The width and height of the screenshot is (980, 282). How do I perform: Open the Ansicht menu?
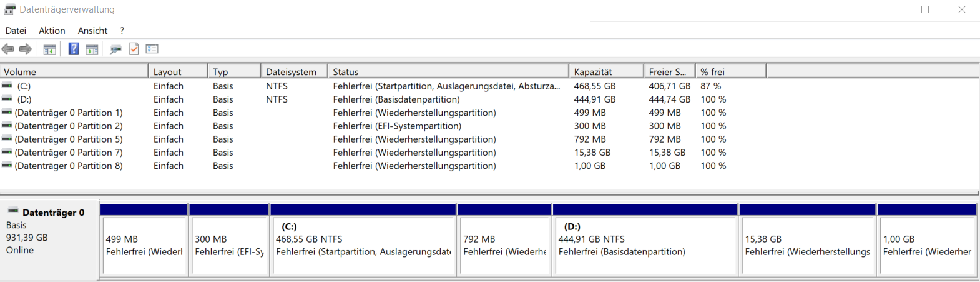92,31
